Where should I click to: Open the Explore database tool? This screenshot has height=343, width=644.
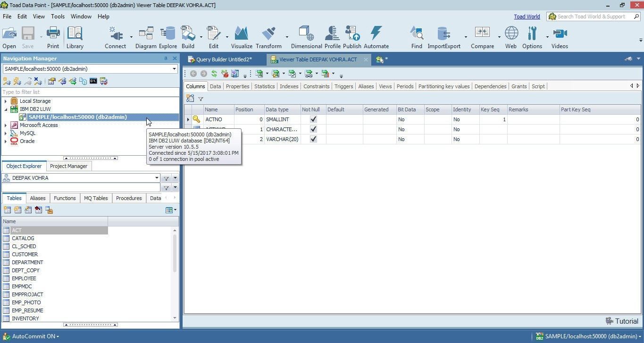click(167, 37)
